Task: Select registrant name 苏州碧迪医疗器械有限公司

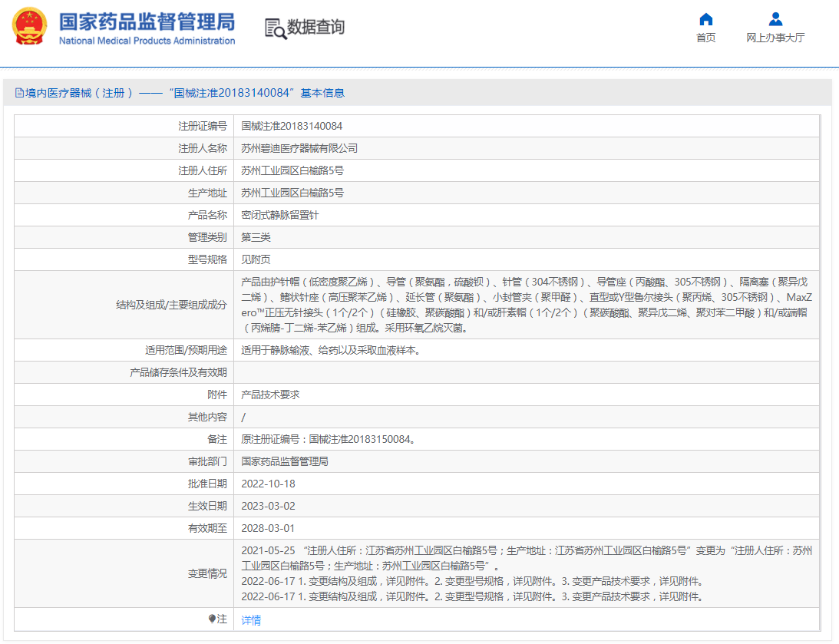Action: click(299, 148)
